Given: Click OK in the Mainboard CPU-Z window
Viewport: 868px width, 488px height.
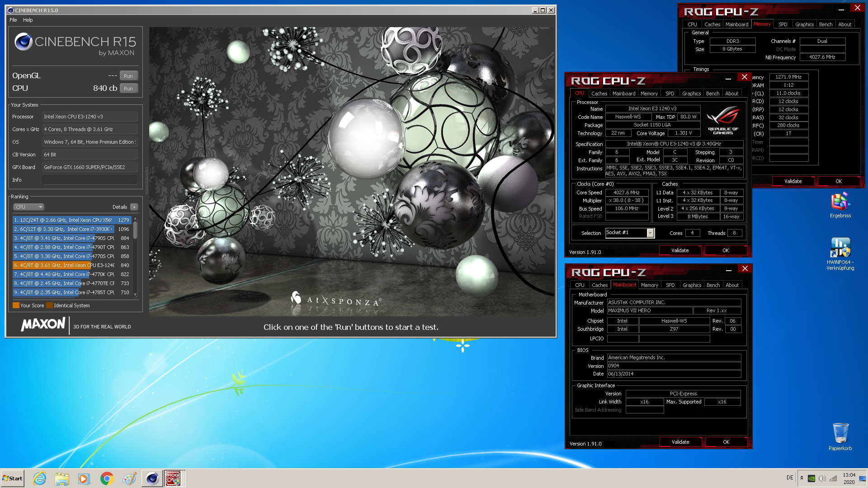Looking at the screenshot, I should coord(726,442).
